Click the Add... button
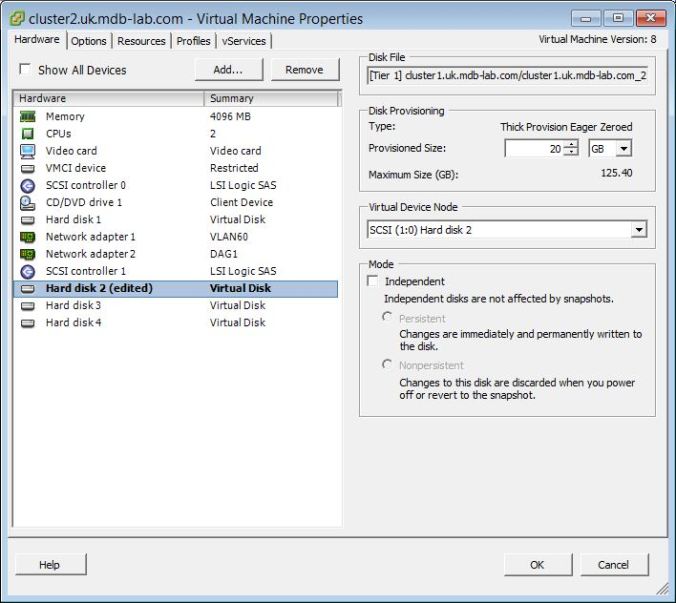676x603 pixels. 228,70
